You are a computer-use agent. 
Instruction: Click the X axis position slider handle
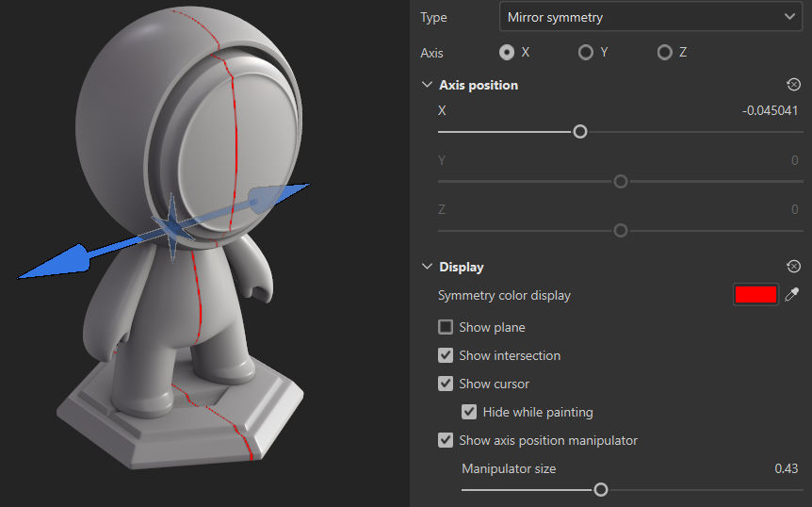pyautogui.click(x=580, y=132)
